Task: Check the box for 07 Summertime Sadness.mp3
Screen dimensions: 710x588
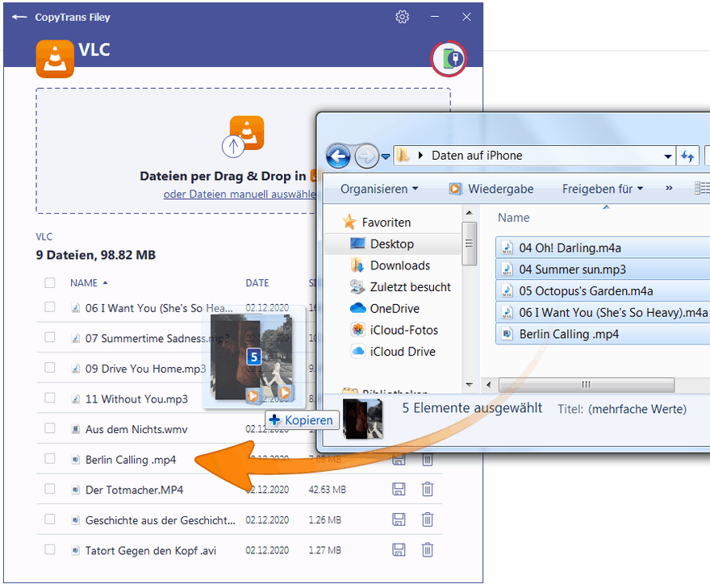Action: click(x=50, y=337)
